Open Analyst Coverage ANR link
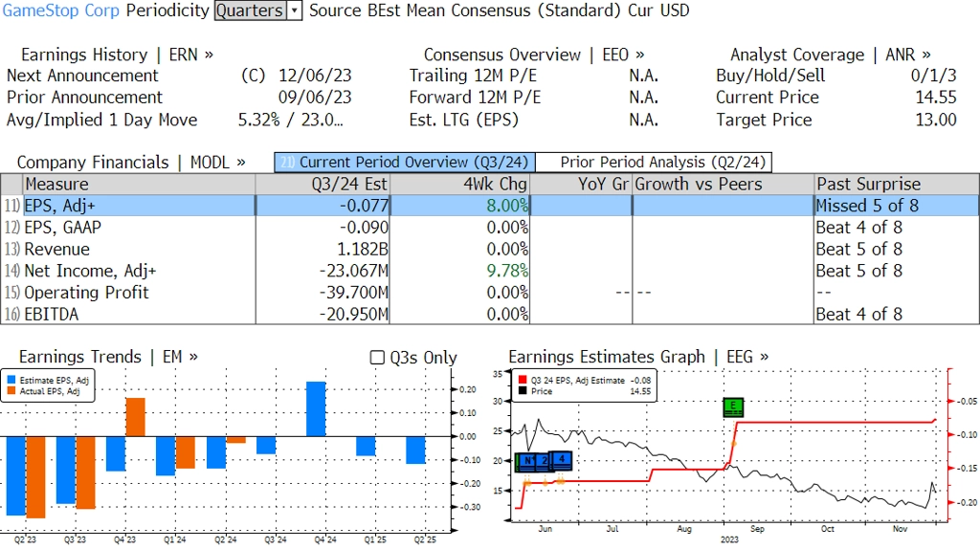The image size is (980, 549). coord(830,55)
